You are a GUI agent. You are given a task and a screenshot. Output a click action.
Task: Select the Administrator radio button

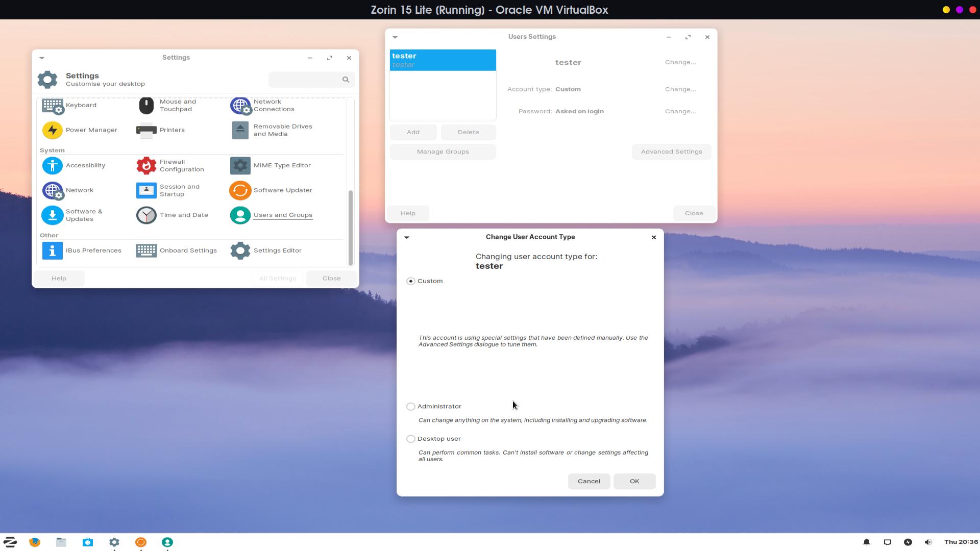pos(411,407)
